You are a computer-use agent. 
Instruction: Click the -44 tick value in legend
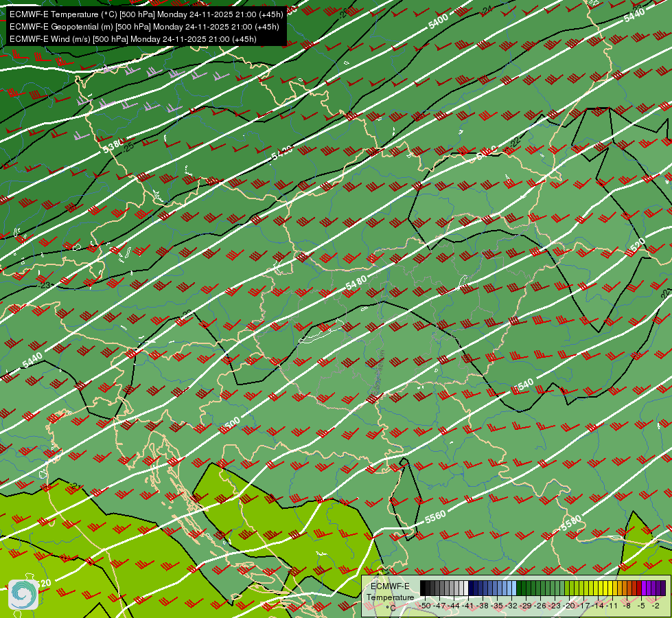pos(454,606)
